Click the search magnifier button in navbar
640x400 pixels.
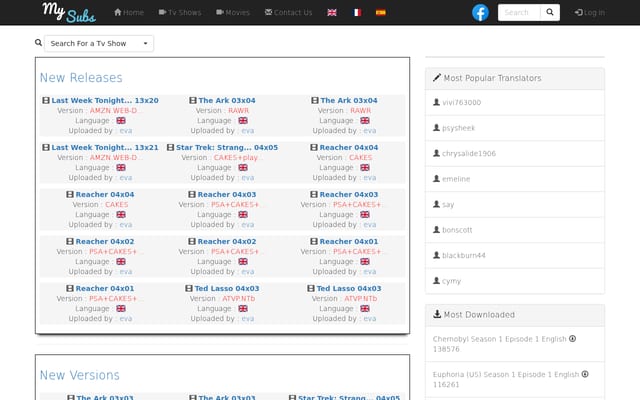550,12
